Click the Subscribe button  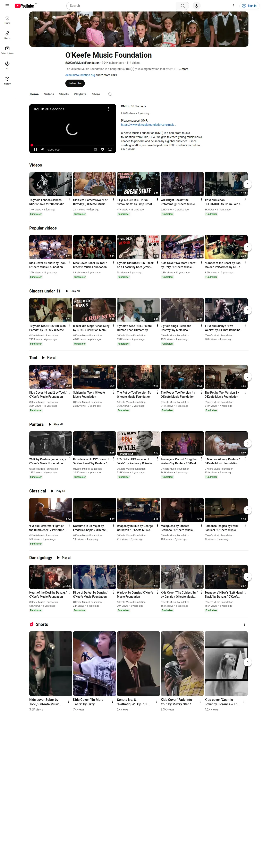75,83
